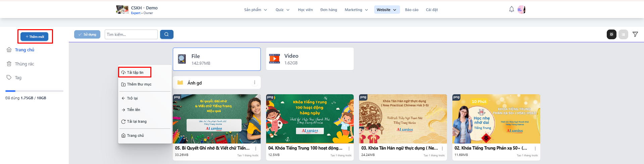Click the Thêm mới button

35,37
